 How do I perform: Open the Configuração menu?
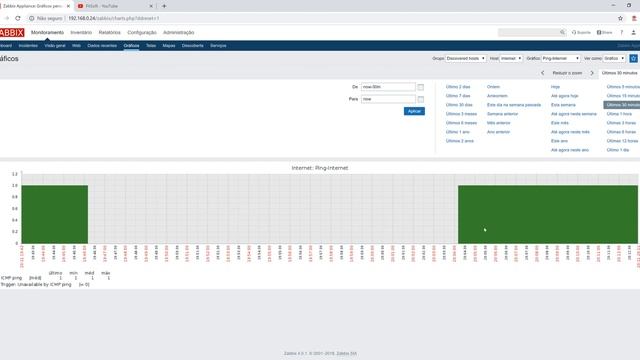pos(142,32)
